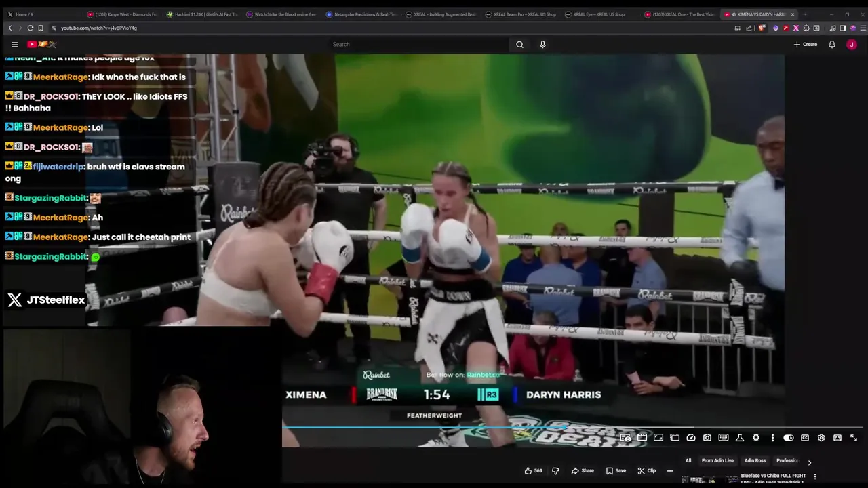Switch to the XREAL Beam Pro tab
The width and height of the screenshot is (868, 488).
[x=521, y=14]
